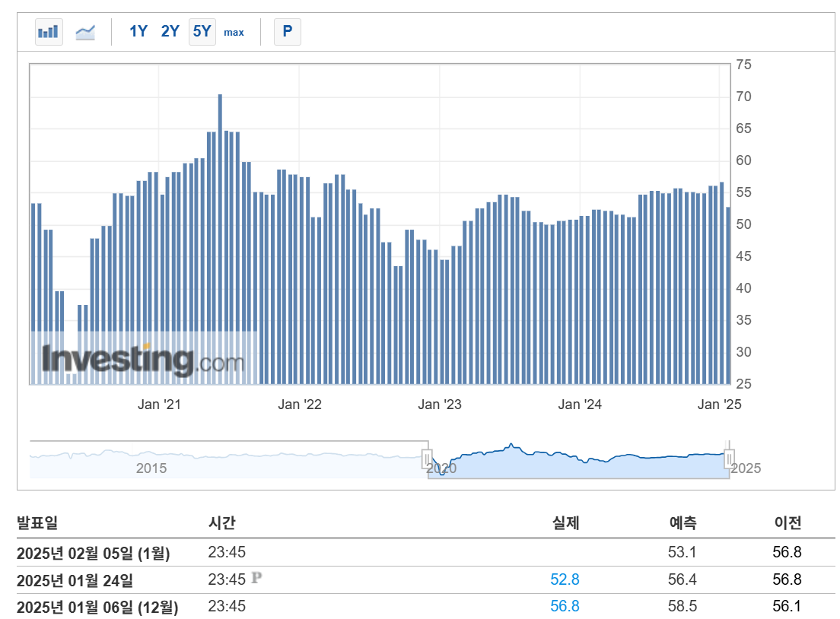This screenshot has width=840, height=619.
Task: Select row 2025년 01월 06일 (12월)
Action: pyautogui.click(x=426, y=606)
